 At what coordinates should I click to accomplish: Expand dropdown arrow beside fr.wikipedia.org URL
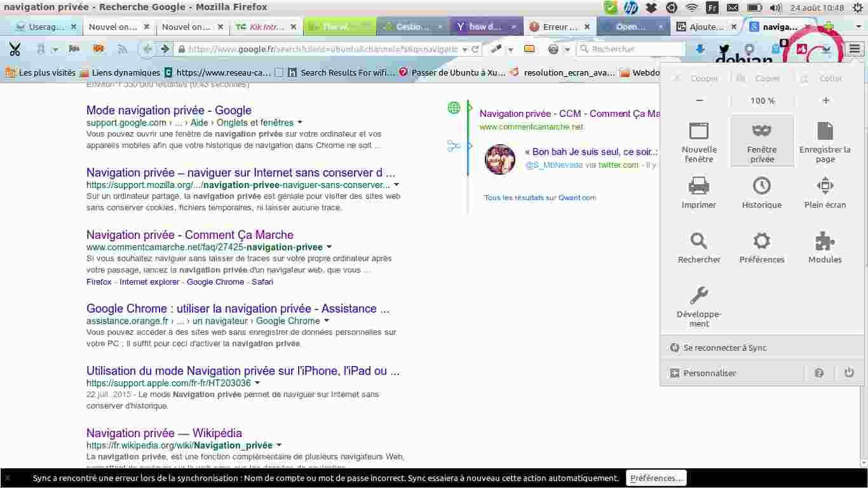click(278, 445)
